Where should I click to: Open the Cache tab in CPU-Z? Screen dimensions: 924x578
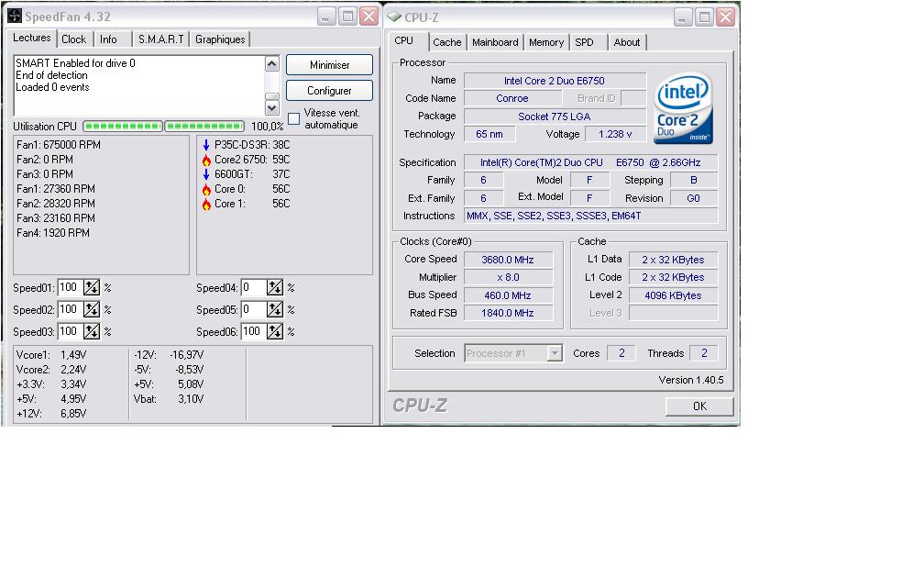pos(446,42)
